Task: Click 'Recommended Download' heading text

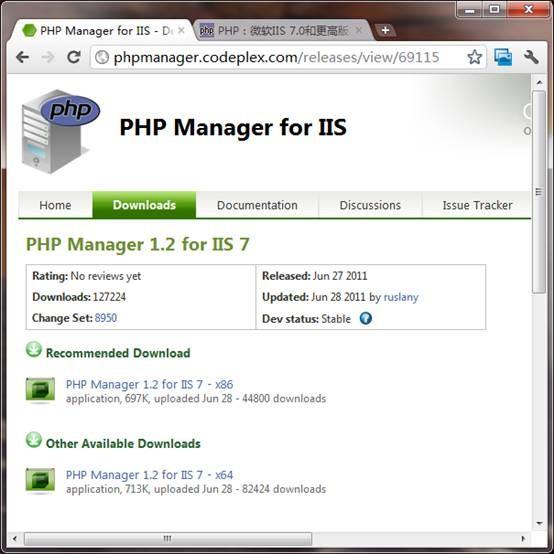Action: click(x=118, y=353)
